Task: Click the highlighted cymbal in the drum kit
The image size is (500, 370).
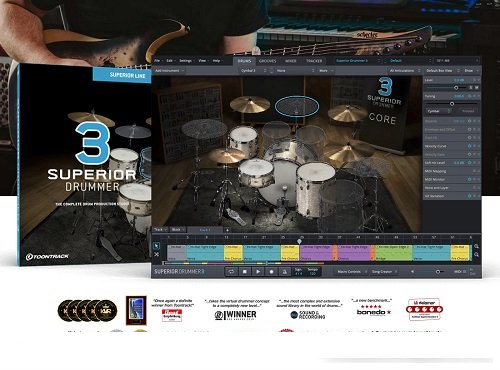Action: point(297,106)
